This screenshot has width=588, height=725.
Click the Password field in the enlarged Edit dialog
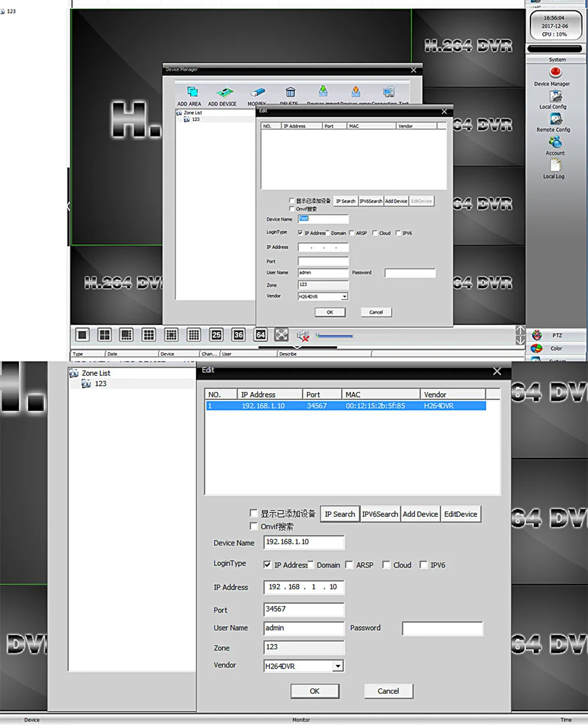pyautogui.click(x=442, y=629)
